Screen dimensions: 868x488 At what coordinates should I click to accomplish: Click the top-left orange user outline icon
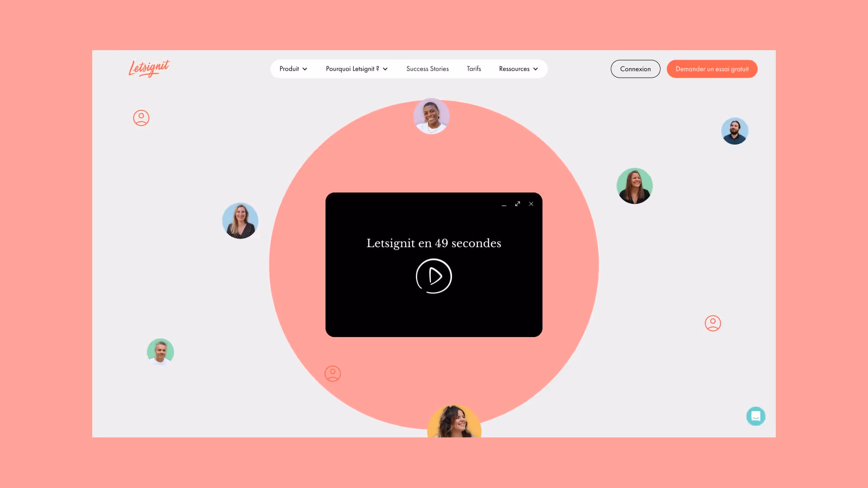tap(141, 118)
